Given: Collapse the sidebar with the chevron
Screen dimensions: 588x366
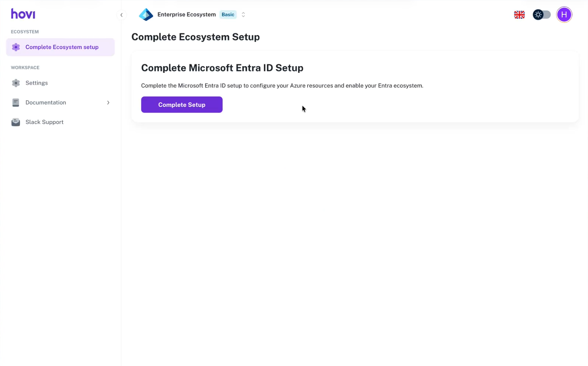Looking at the screenshot, I should tap(122, 15).
